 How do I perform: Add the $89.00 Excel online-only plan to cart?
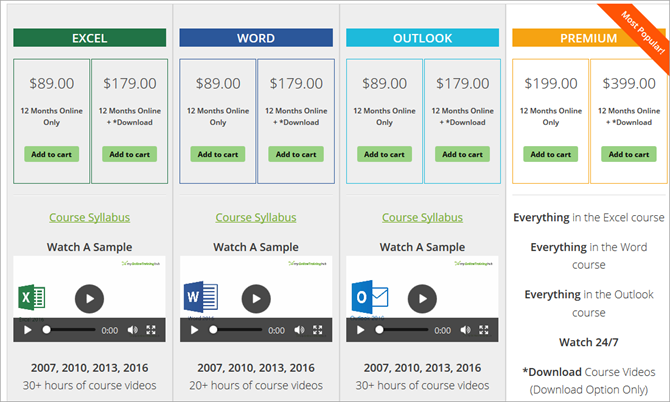click(x=51, y=154)
